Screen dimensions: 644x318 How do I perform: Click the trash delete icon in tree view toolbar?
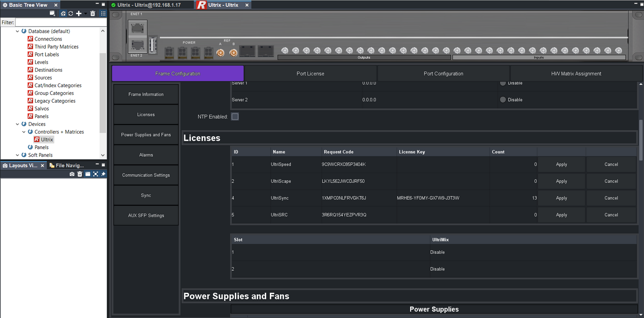click(x=93, y=14)
